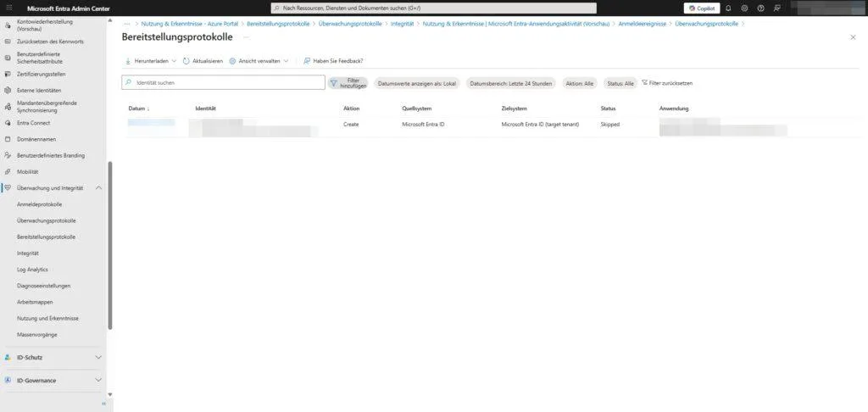
Task: Expand the ID-Schutz sidebar section
Action: click(98, 358)
